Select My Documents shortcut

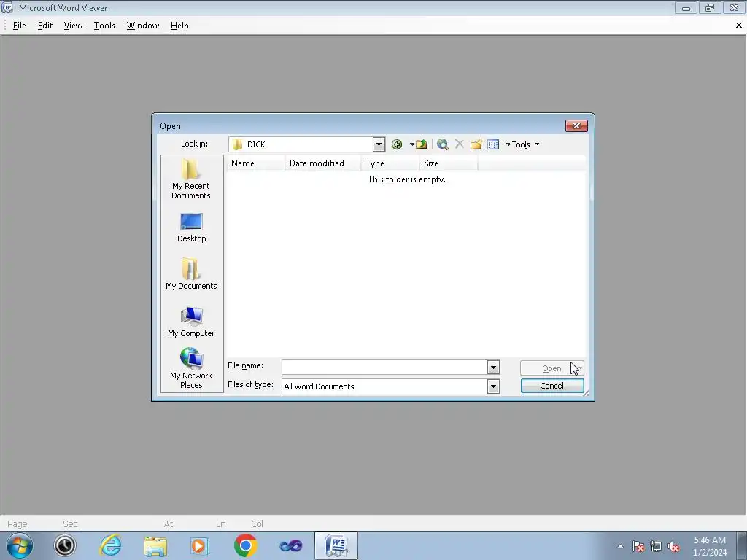[x=191, y=274]
